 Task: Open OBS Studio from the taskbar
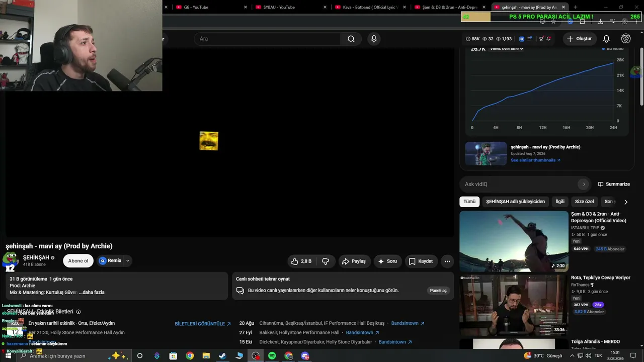click(256, 356)
